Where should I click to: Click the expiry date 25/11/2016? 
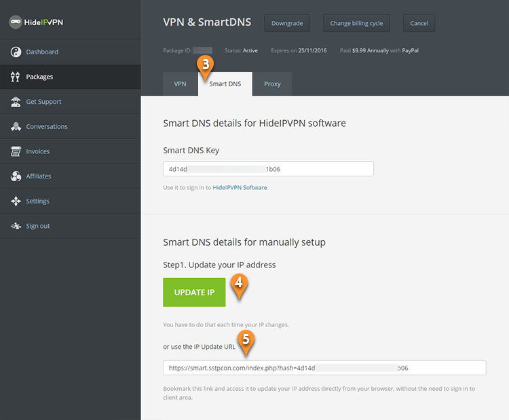click(313, 51)
